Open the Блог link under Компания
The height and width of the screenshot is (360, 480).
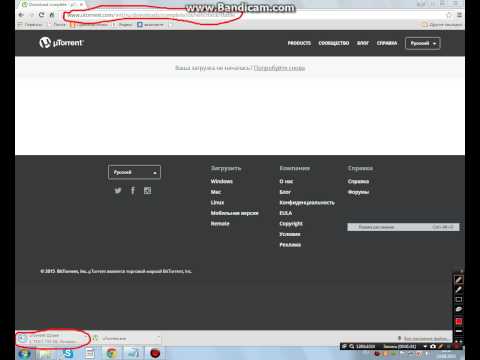(x=285, y=192)
